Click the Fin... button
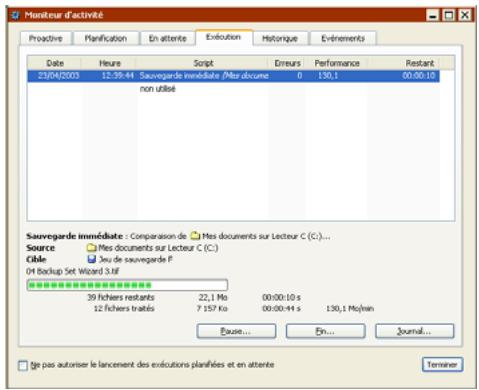 325,331
